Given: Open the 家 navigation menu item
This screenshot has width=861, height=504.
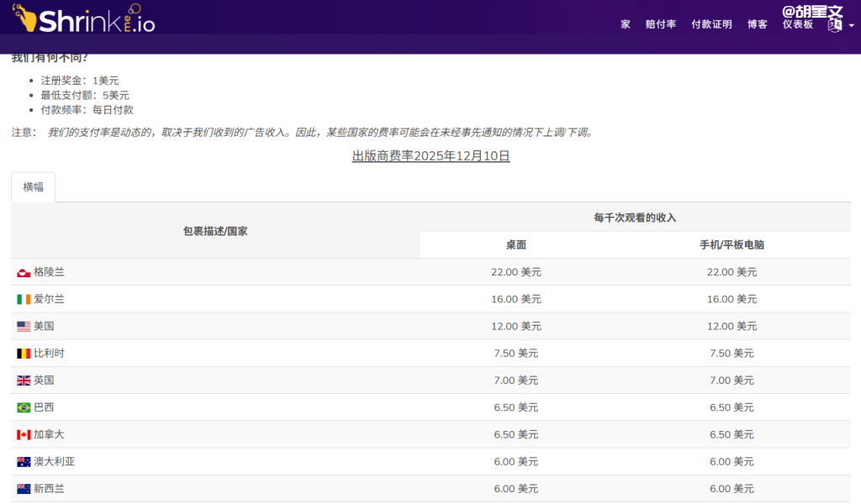Looking at the screenshot, I should pyautogui.click(x=625, y=24).
